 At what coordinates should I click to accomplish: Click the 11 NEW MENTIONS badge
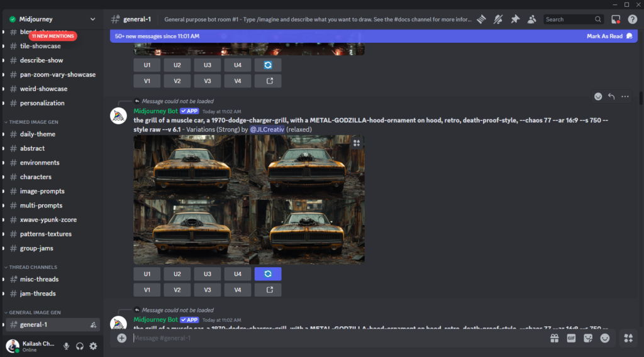pos(53,36)
